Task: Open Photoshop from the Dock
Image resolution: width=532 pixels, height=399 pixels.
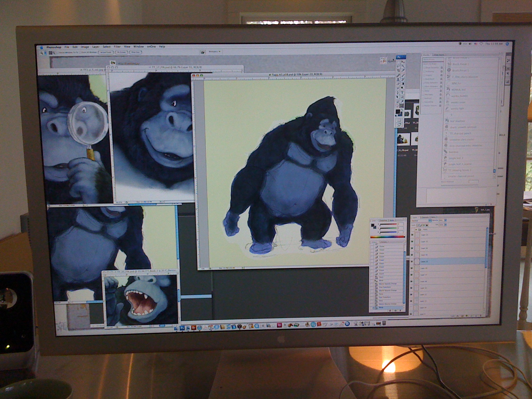Action: [182, 328]
